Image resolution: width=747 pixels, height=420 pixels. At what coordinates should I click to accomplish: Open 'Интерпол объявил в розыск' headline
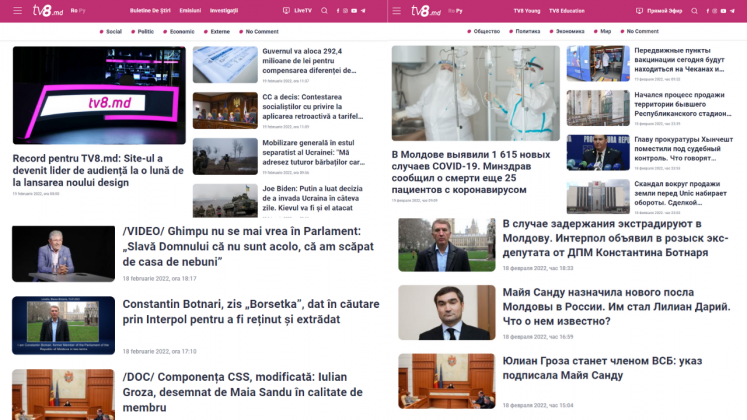pos(616,238)
